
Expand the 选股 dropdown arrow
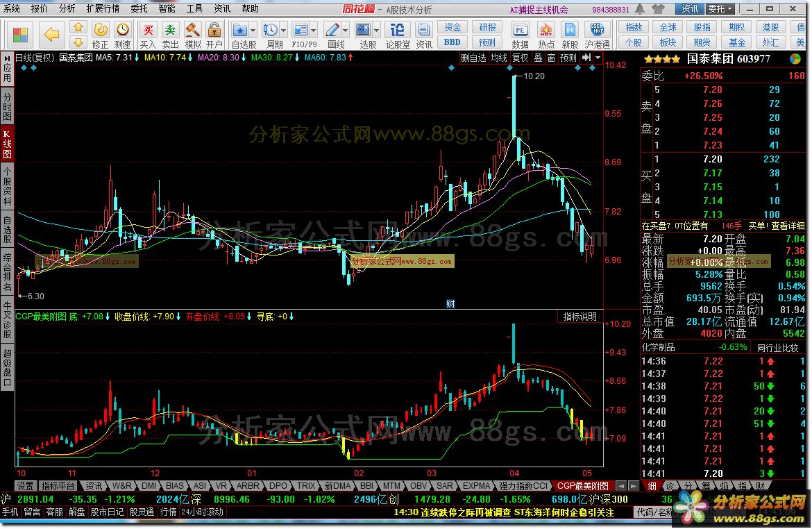coord(376,31)
